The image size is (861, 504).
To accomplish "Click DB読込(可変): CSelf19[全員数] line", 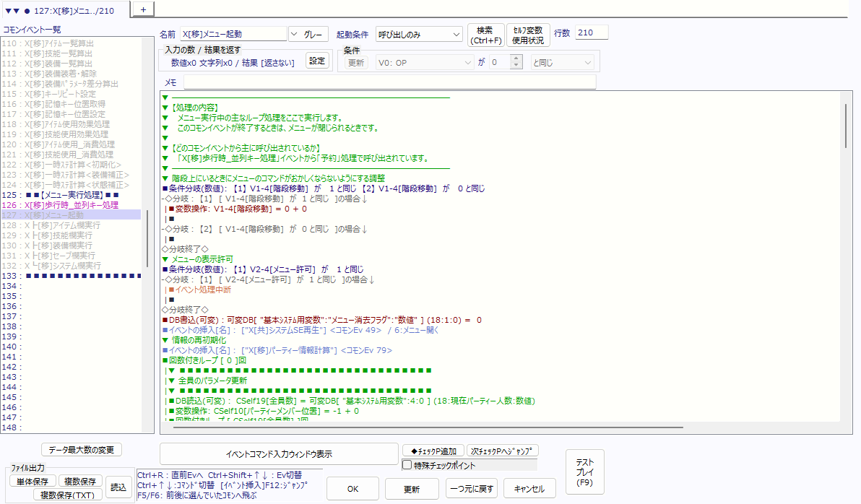I will click(350, 401).
